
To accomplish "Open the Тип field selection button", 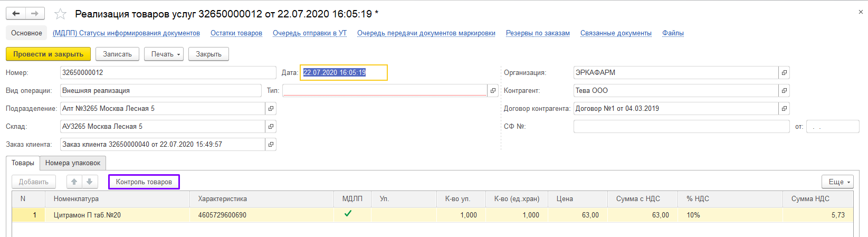I will click(x=493, y=91).
